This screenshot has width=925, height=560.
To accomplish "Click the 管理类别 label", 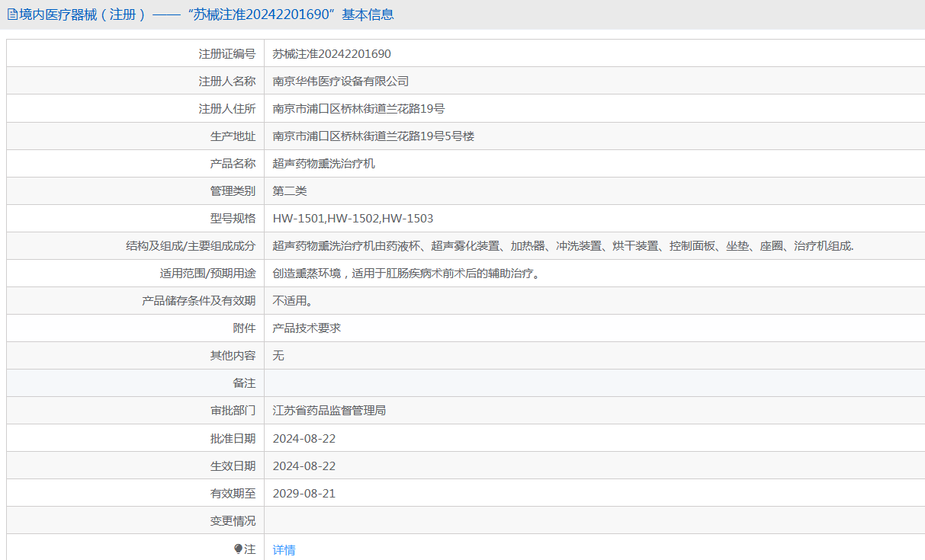I will pos(233,191).
